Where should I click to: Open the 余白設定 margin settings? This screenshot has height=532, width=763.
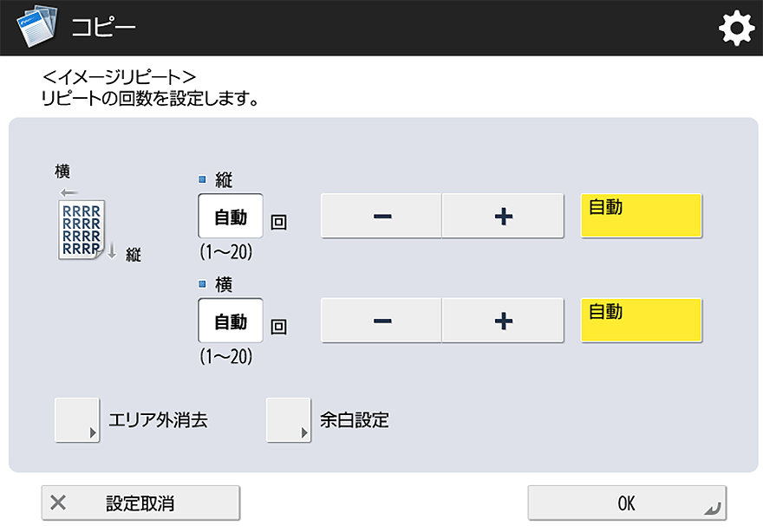[x=288, y=420]
